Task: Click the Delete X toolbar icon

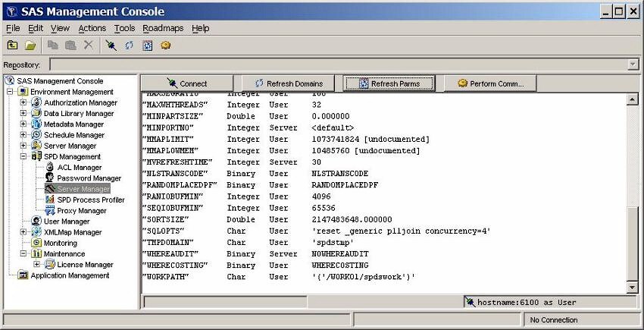Action: tap(89, 45)
